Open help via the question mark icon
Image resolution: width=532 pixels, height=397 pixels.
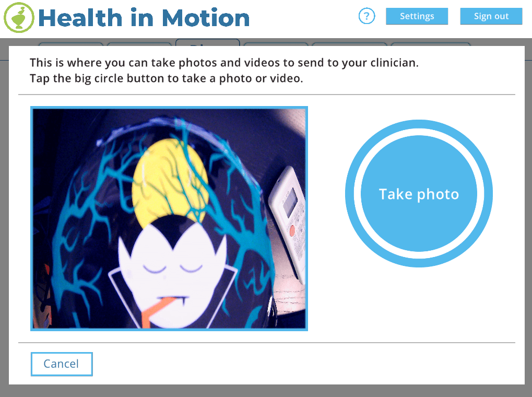click(367, 16)
